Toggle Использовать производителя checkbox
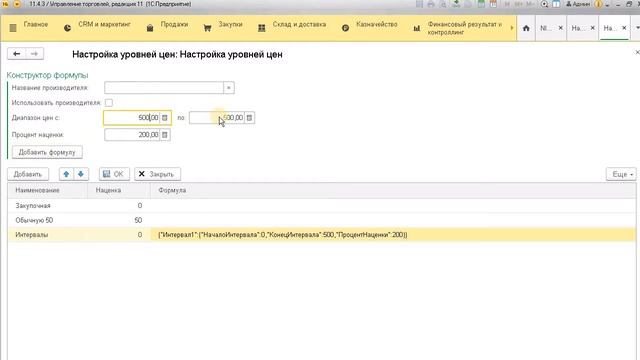640x360 pixels. pos(109,103)
